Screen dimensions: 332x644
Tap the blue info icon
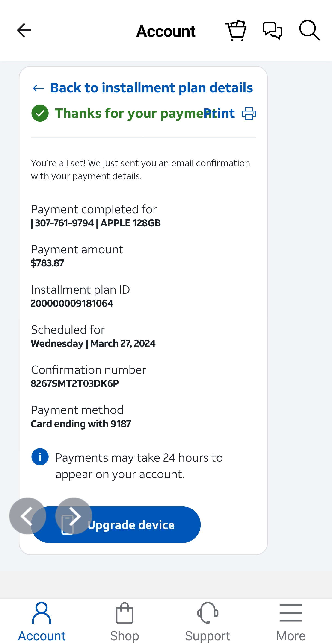coord(40,457)
